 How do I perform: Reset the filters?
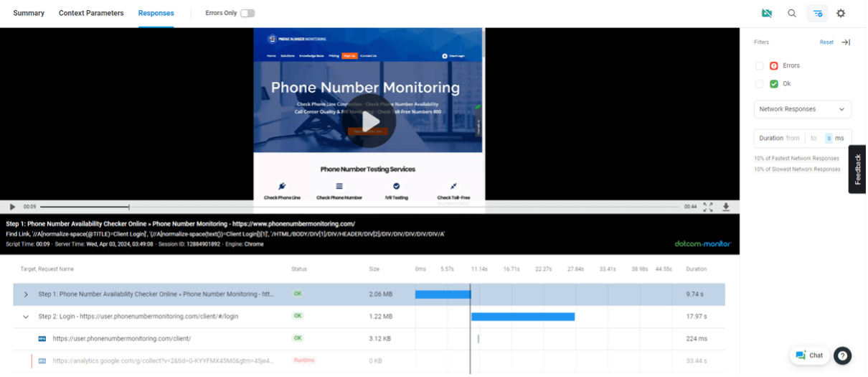point(826,42)
